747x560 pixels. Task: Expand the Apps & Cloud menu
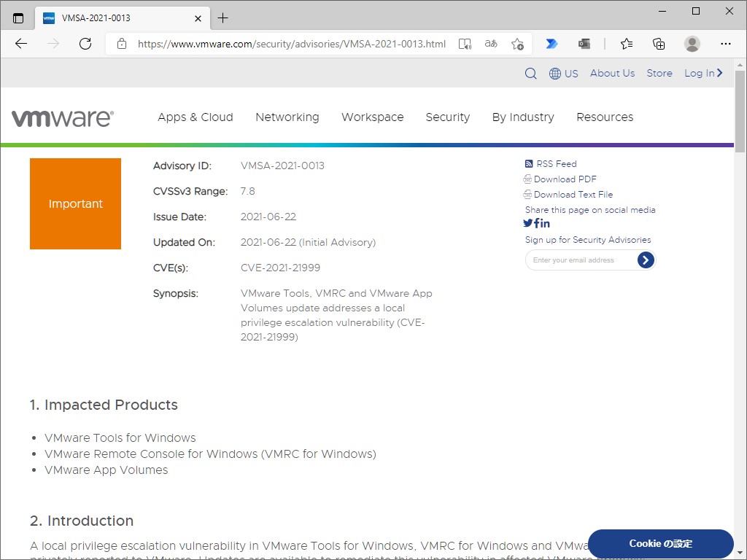(x=195, y=117)
